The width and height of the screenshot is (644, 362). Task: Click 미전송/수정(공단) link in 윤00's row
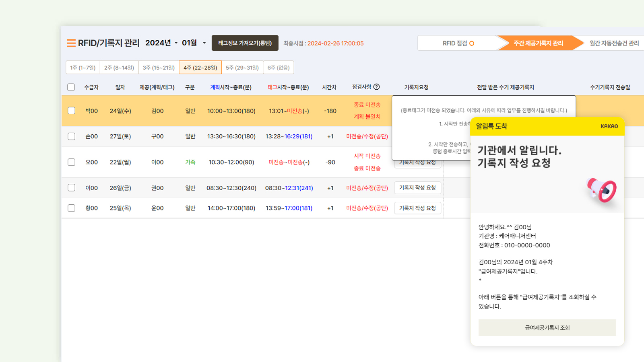pos(367,208)
